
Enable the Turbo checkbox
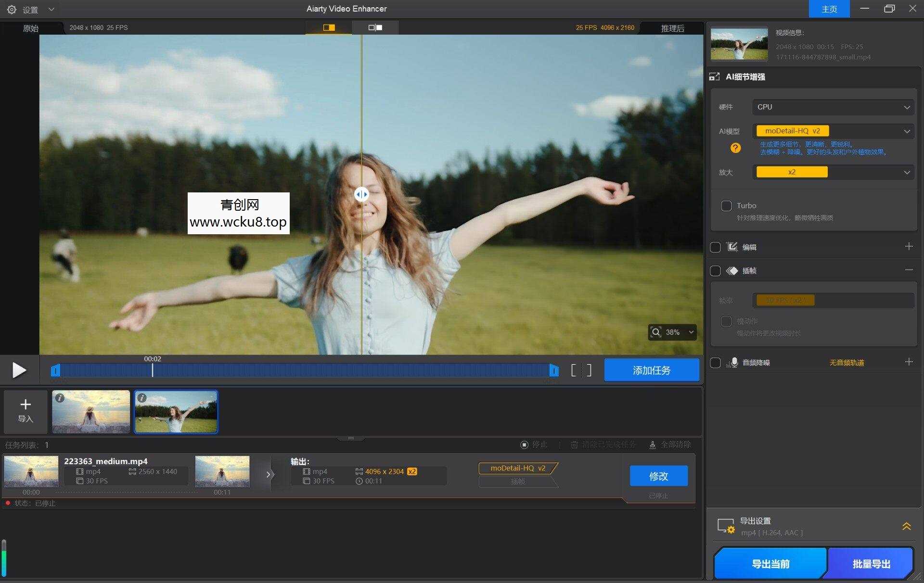(726, 206)
